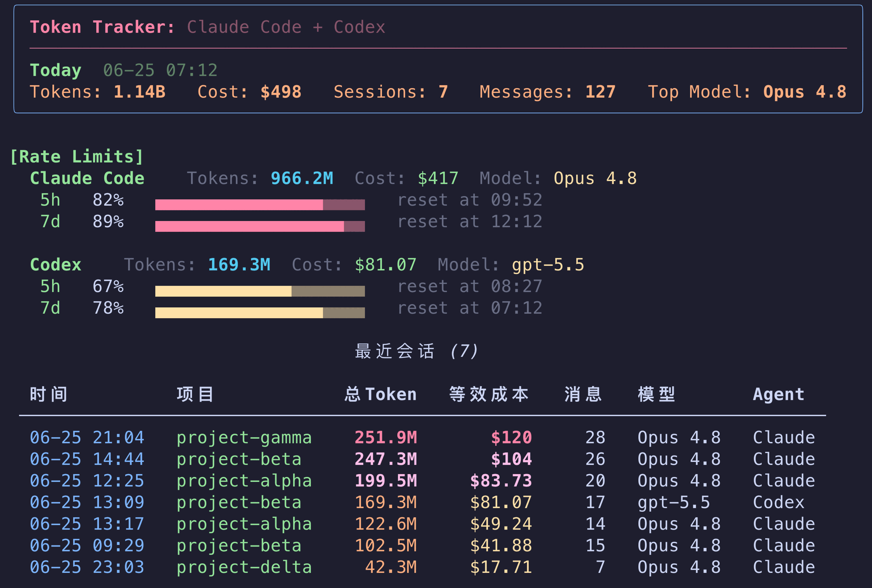Click the "Codex" rate limit heading

point(56,265)
